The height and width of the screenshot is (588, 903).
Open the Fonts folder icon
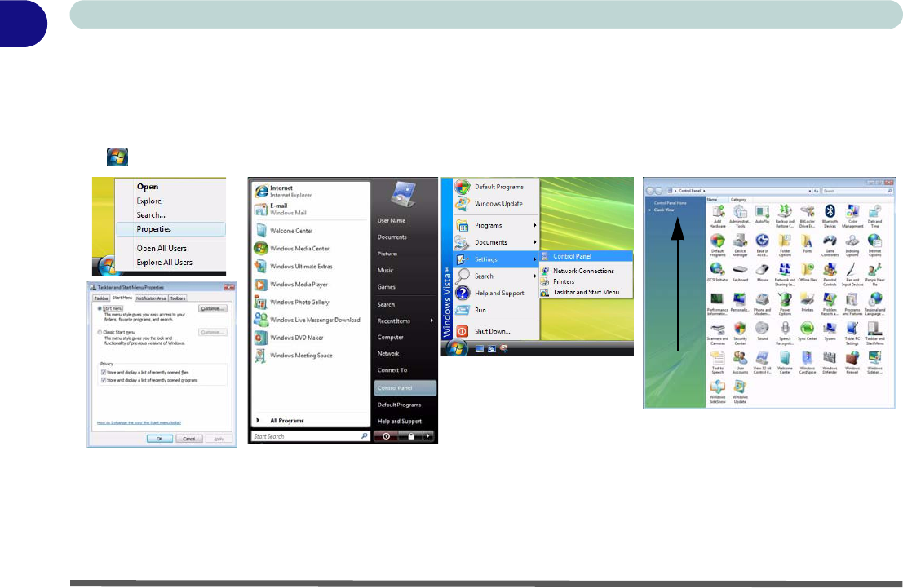pos(807,244)
